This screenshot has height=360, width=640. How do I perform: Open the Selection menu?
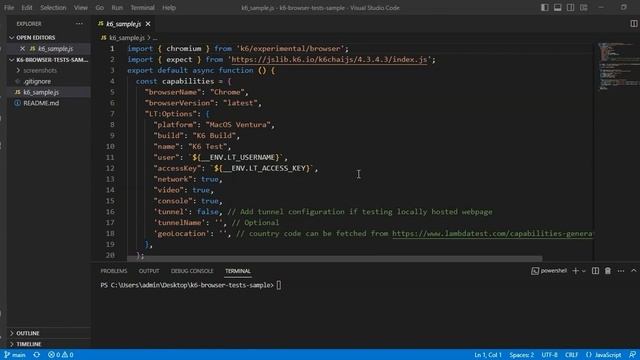(x=53, y=7)
